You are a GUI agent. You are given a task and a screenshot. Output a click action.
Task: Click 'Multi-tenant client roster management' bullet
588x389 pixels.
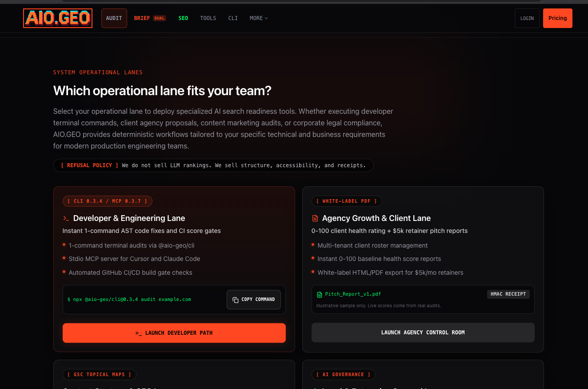(373, 245)
